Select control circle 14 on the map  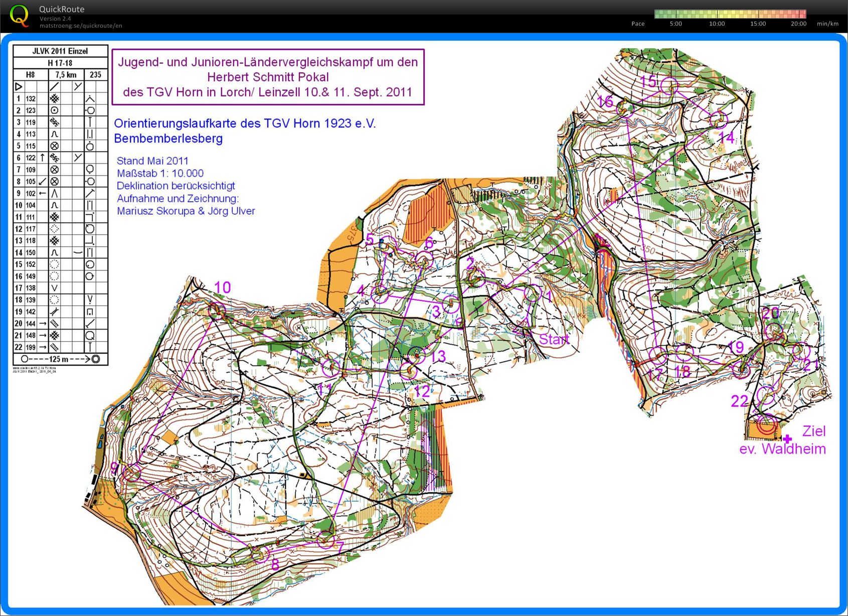coord(719,120)
